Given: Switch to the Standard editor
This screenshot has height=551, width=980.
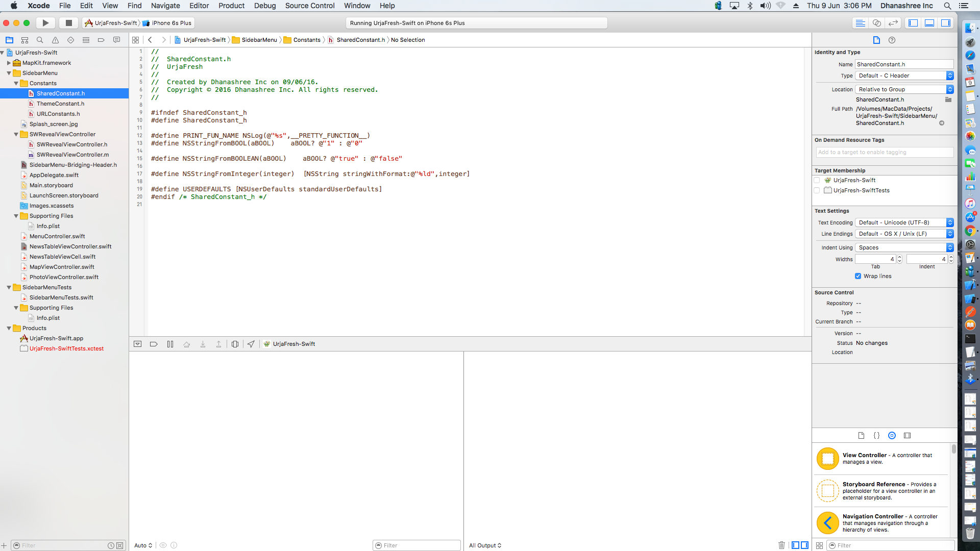Looking at the screenshot, I should pos(860,23).
